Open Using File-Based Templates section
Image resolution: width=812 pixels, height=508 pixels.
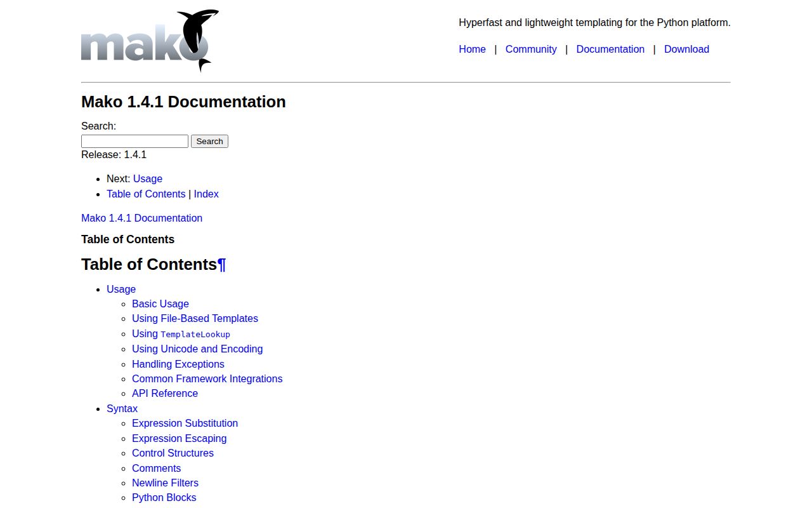(x=195, y=318)
